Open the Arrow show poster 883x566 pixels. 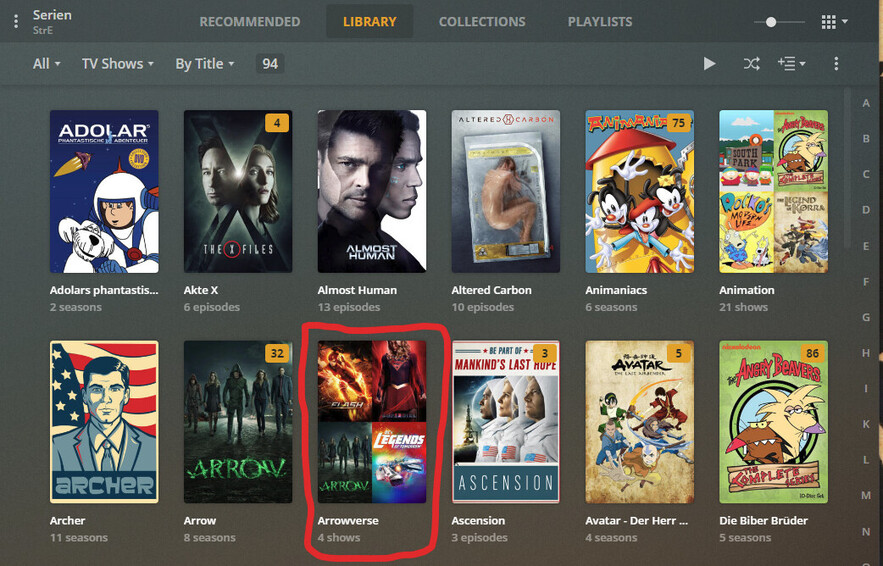coord(238,422)
